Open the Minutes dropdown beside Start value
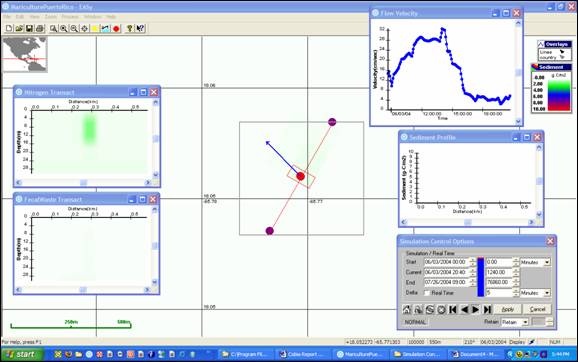 pyautogui.click(x=547, y=262)
